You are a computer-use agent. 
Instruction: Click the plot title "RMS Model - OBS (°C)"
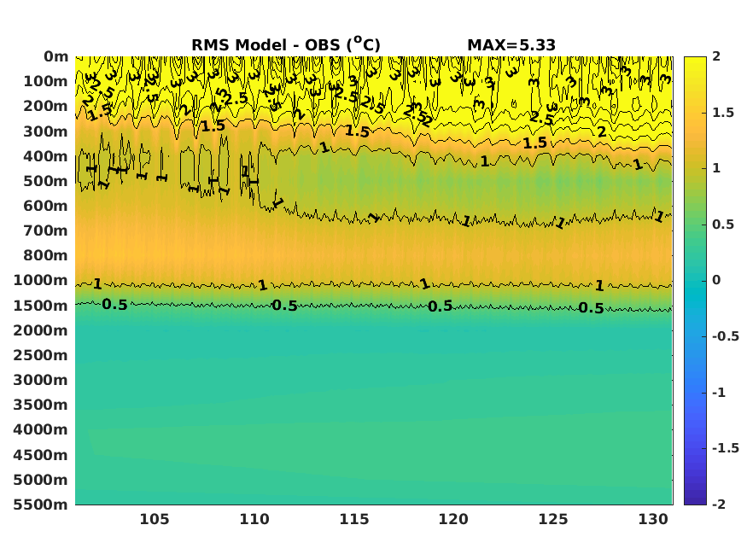click(x=286, y=44)
